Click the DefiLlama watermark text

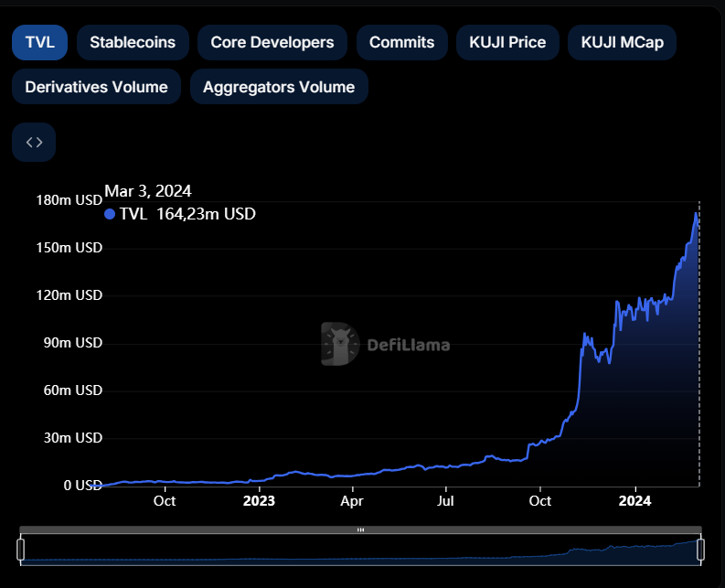click(408, 345)
